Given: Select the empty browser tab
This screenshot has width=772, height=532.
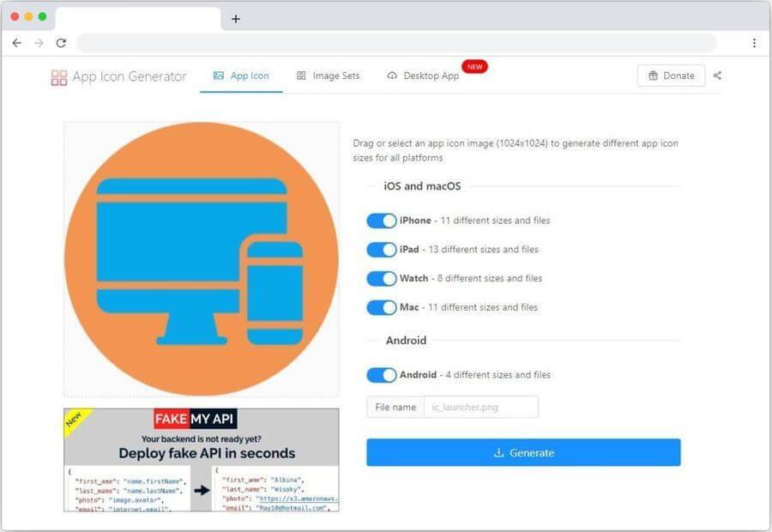Looking at the screenshot, I should coord(138,19).
